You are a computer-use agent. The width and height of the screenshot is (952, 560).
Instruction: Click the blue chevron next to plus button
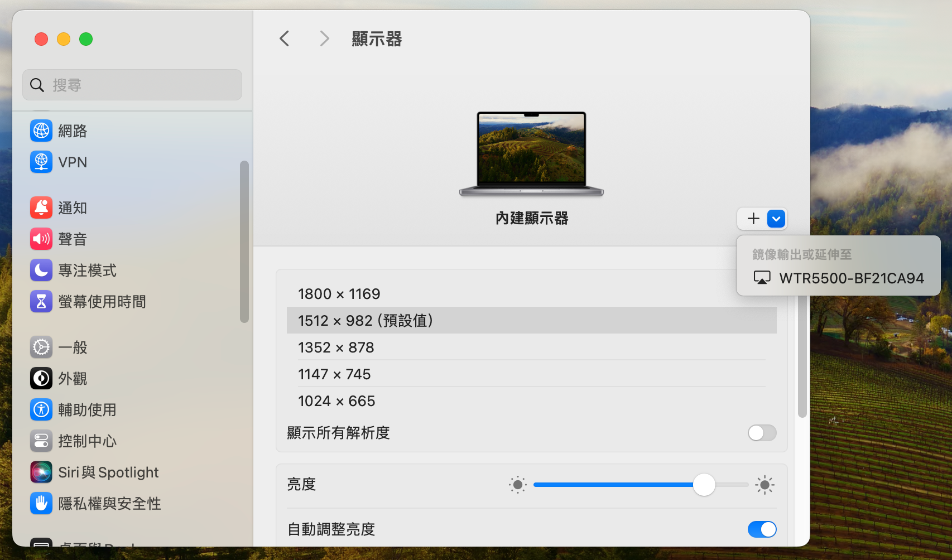click(776, 219)
